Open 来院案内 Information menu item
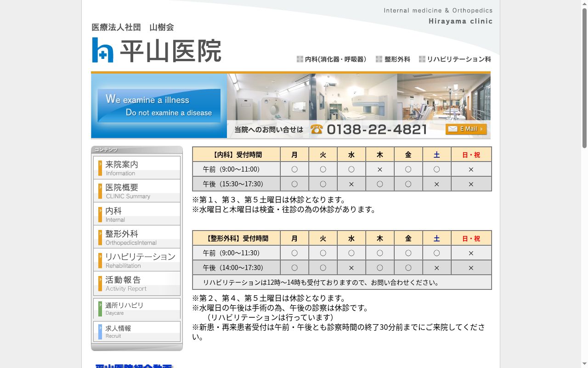The image size is (588, 368). (x=137, y=168)
